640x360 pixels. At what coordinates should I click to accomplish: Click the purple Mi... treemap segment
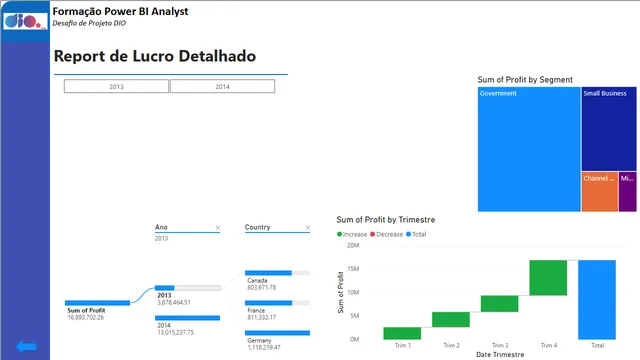[x=627, y=192]
